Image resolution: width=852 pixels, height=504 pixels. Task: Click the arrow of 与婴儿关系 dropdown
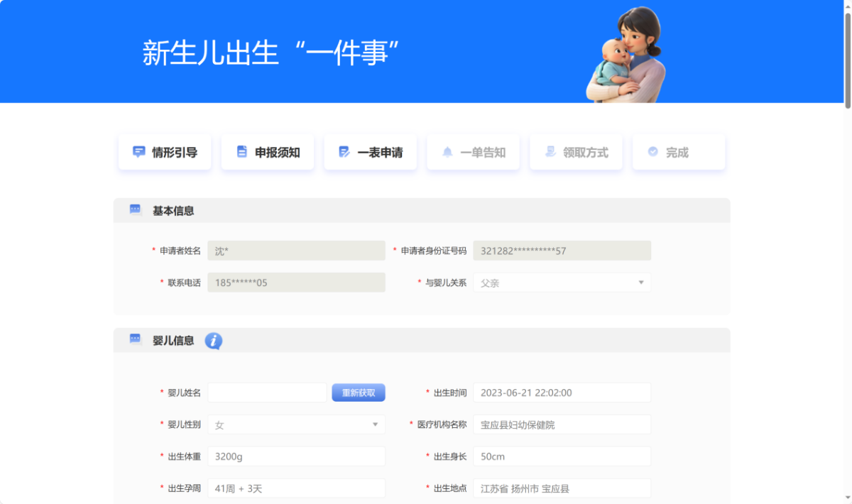tap(640, 283)
